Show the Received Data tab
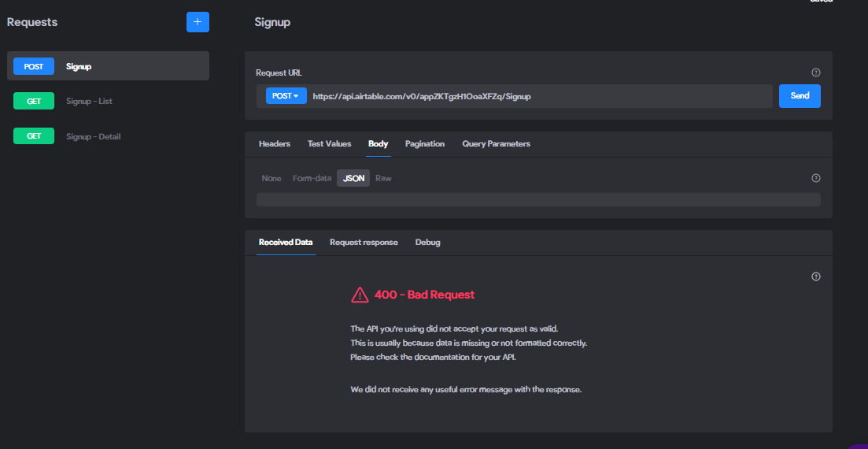 click(286, 243)
